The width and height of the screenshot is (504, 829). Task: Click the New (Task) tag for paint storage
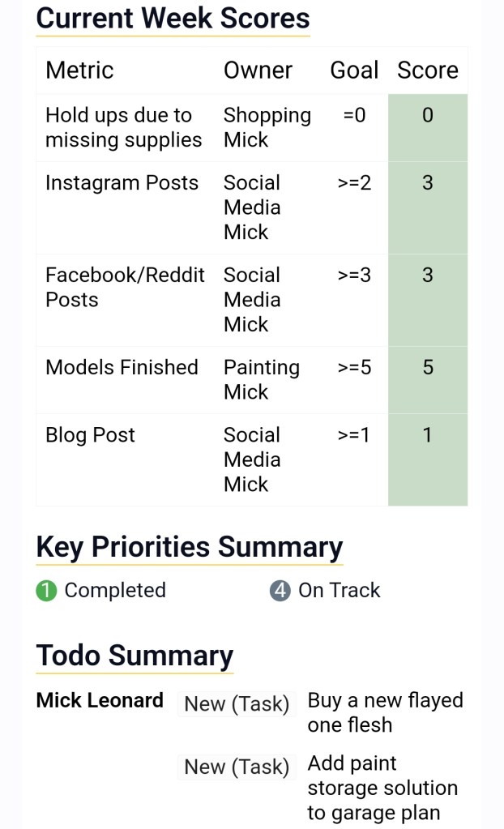237,767
